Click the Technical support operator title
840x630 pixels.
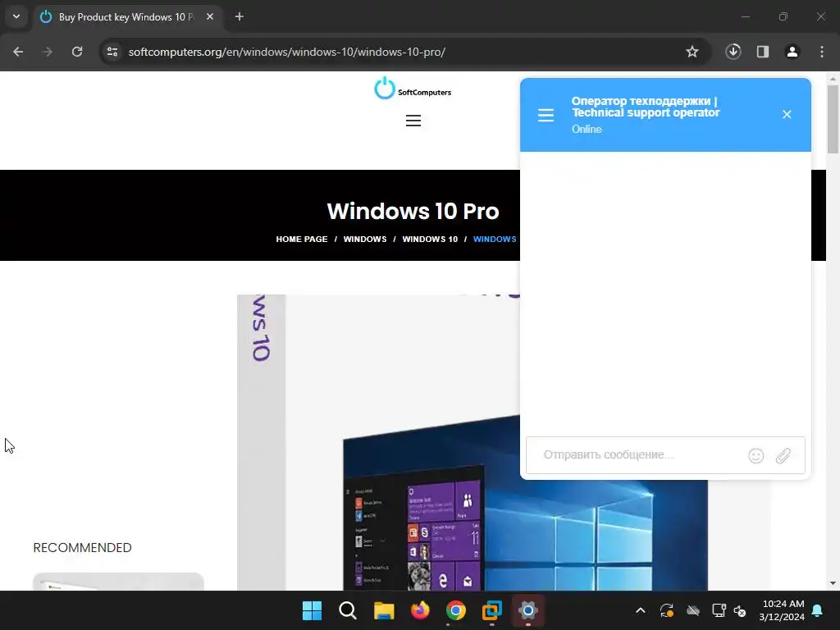pos(646,107)
